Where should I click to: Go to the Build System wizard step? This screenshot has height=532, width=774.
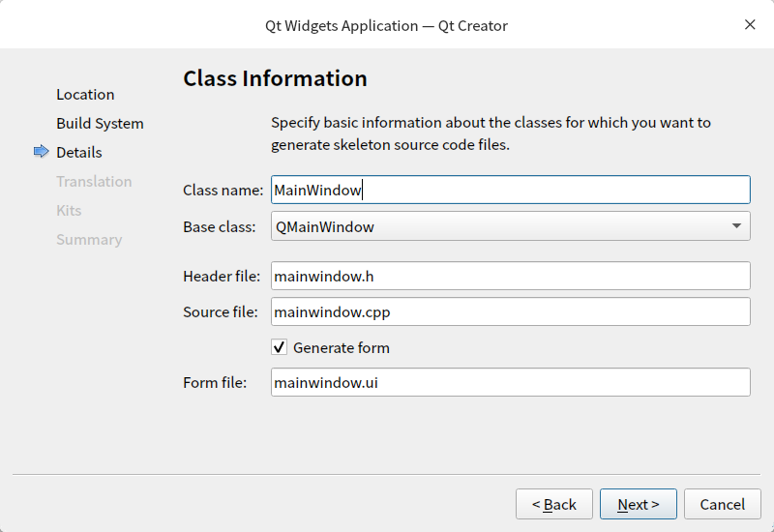point(100,123)
